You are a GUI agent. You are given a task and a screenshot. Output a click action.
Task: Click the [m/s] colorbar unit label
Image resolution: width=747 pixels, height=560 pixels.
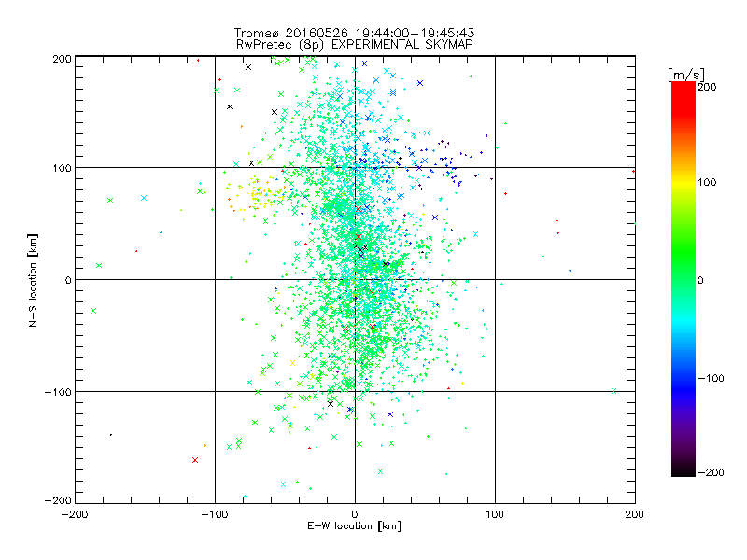[x=686, y=75]
